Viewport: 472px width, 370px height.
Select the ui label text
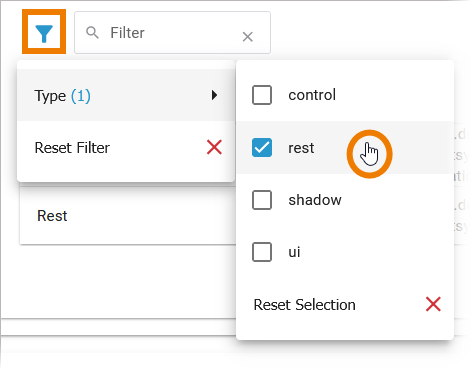(x=294, y=252)
